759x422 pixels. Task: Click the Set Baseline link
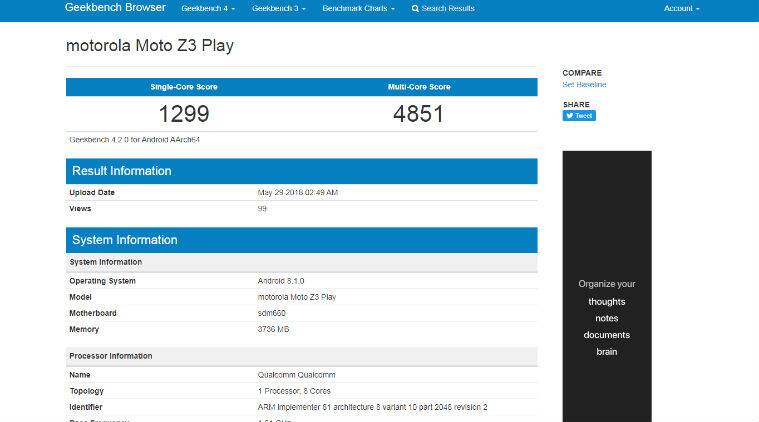tap(584, 84)
